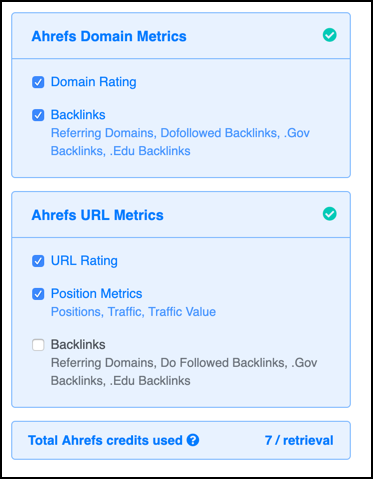This screenshot has width=373, height=479.
Task: Click the Domain Rating label
Action: [93, 82]
